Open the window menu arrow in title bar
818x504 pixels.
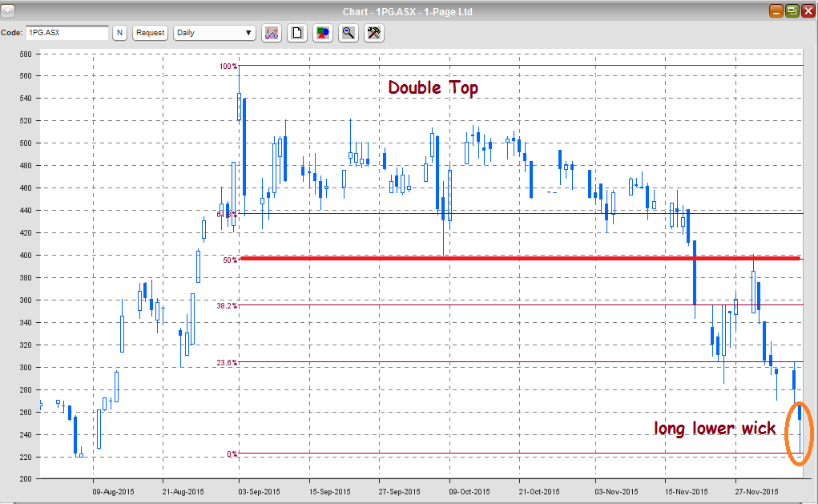pos(7,11)
